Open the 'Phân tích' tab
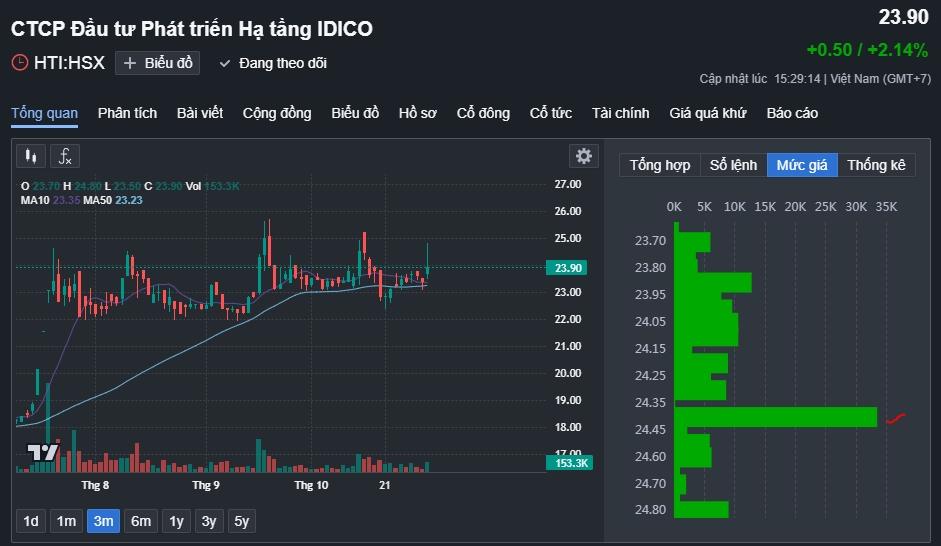The width and height of the screenshot is (941, 546). [127, 113]
